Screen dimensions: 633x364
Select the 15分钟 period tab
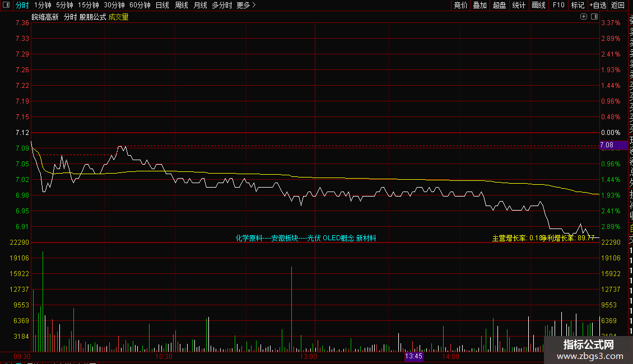point(89,5)
